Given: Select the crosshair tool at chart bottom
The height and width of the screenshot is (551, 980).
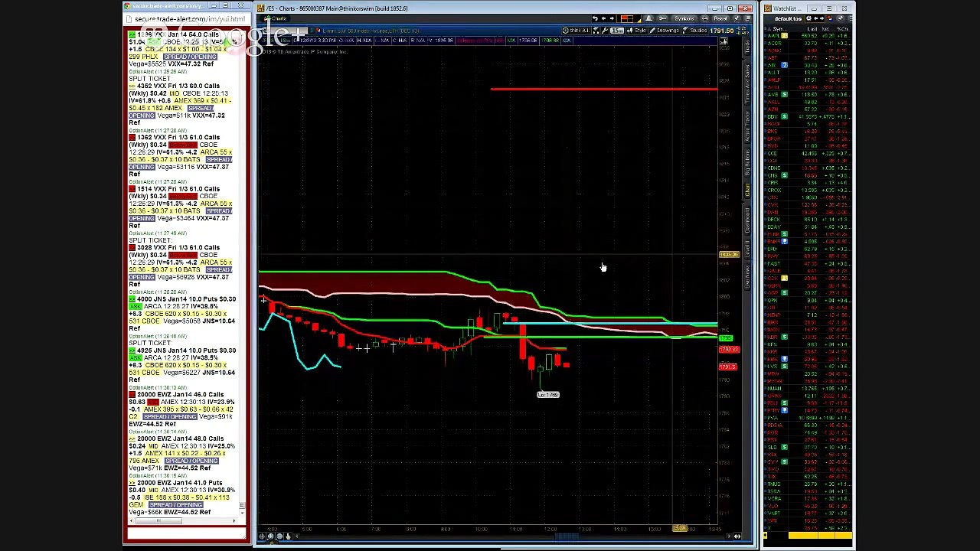Looking at the screenshot, I should (262, 536).
